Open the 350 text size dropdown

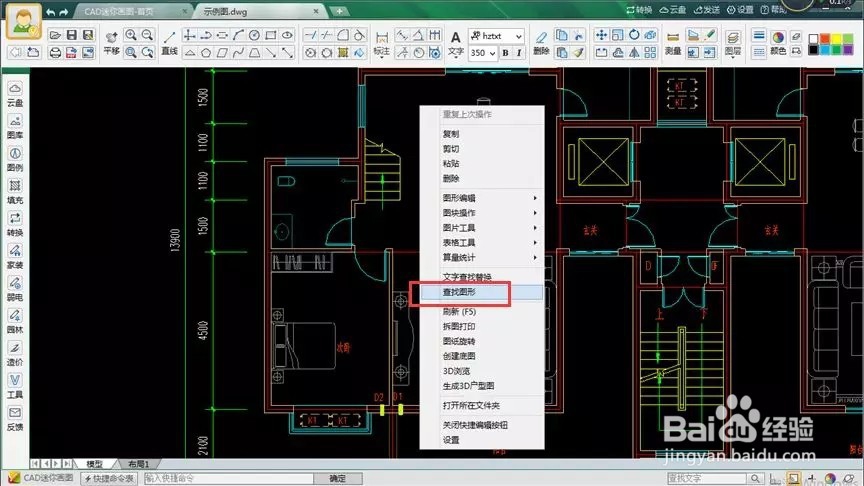pos(483,53)
